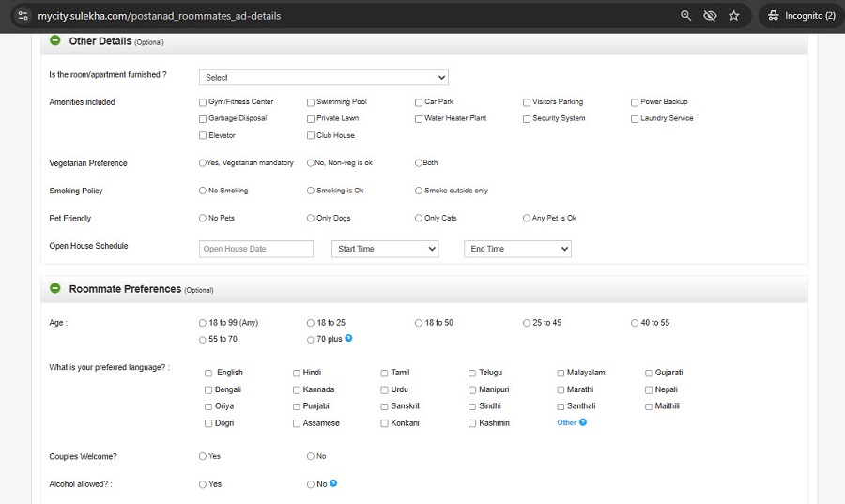Open the Start Time dropdown
The height and width of the screenshot is (504, 845).
pyautogui.click(x=385, y=249)
